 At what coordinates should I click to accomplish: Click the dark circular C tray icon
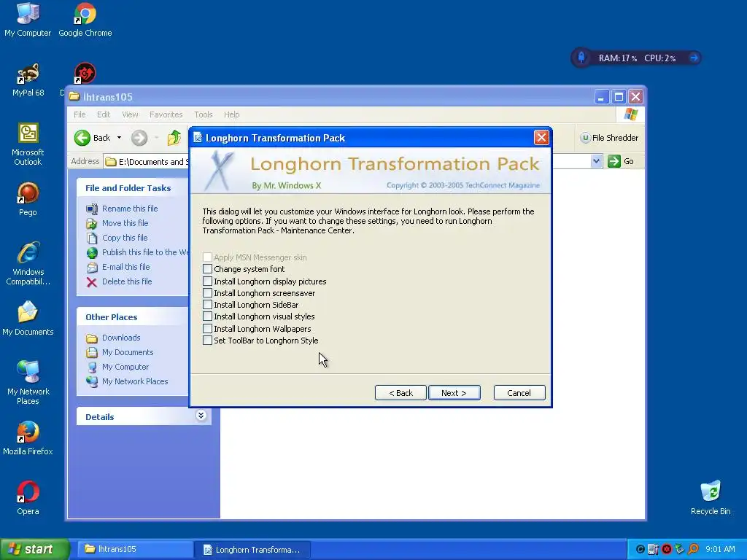tap(640, 549)
